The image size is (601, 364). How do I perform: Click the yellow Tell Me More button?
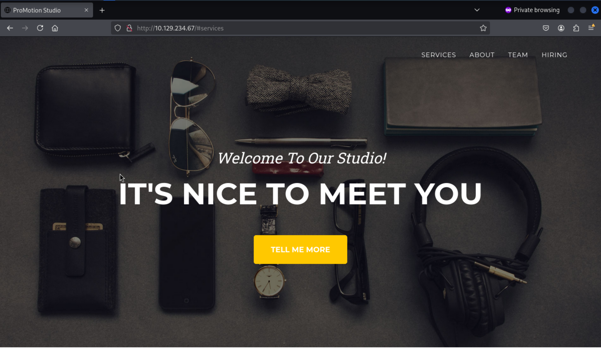click(300, 250)
